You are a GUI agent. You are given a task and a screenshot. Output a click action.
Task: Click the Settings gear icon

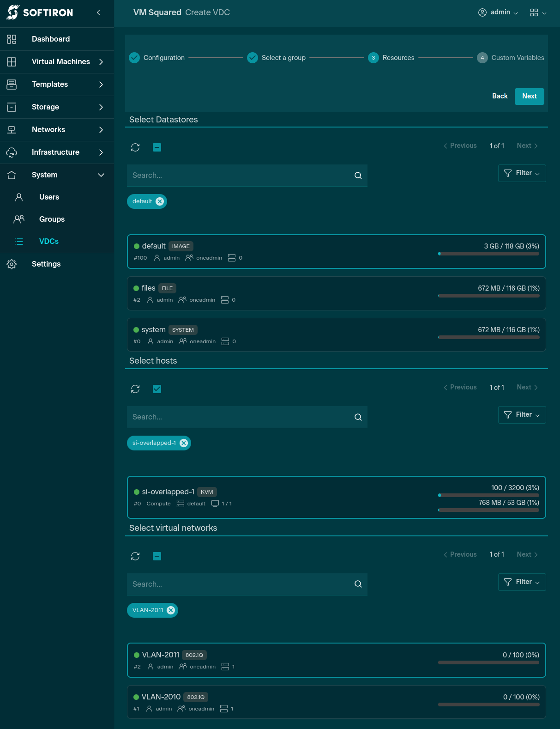click(x=12, y=264)
